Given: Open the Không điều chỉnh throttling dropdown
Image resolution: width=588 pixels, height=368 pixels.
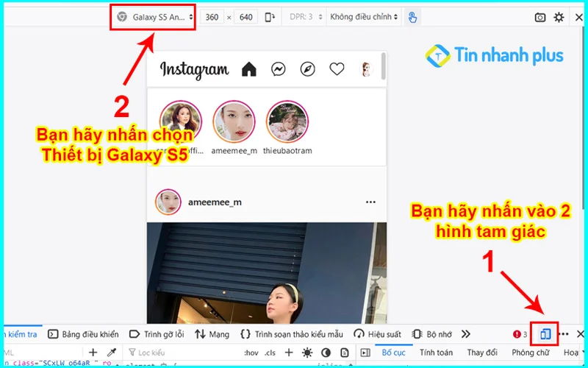Looking at the screenshot, I should [363, 17].
